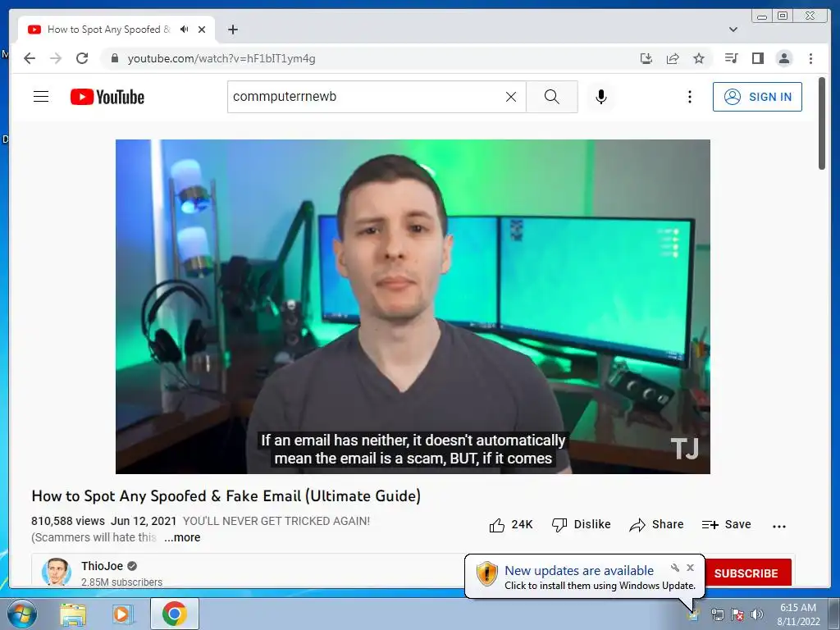Viewport: 840px width, 630px height.
Task: Expand description with ...more
Action: pos(182,537)
